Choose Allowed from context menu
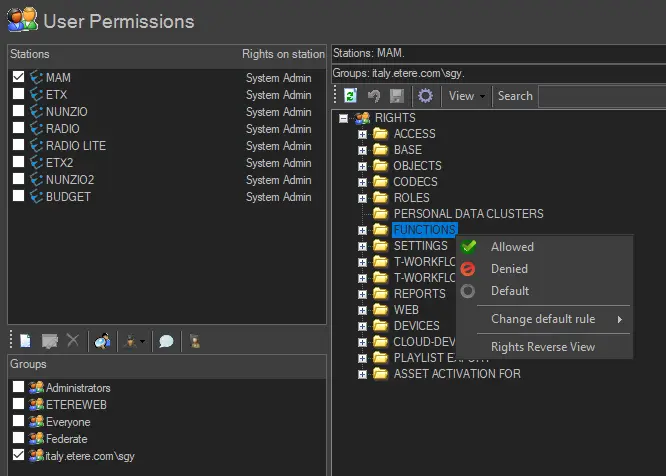The image size is (666, 476). [x=512, y=247]
